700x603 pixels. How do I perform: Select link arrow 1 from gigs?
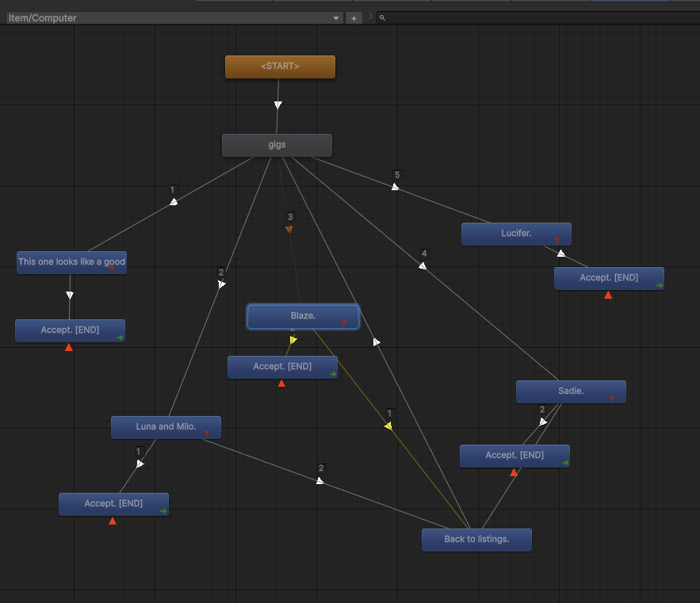coord(174,202)
